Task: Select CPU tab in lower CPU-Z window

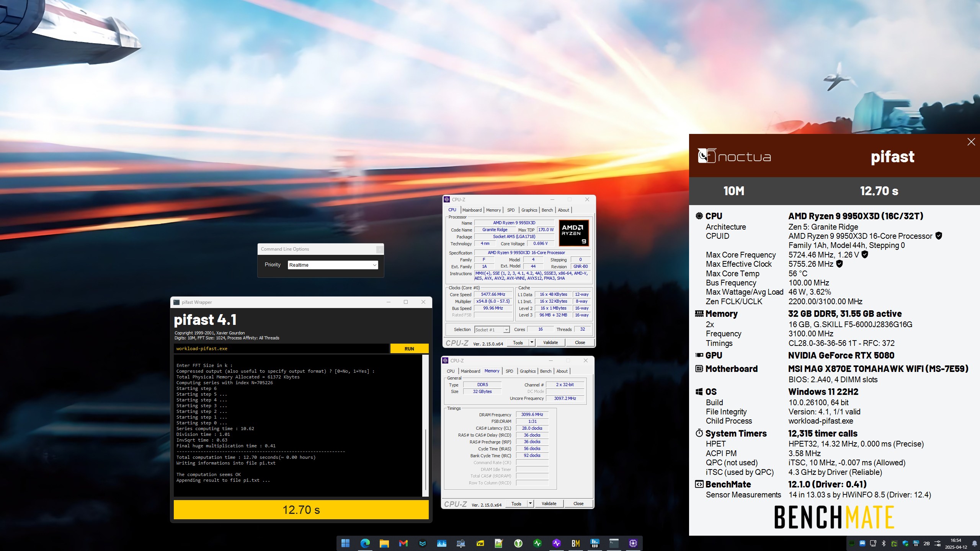Action: pyautogui.click(x=451, y=371)
